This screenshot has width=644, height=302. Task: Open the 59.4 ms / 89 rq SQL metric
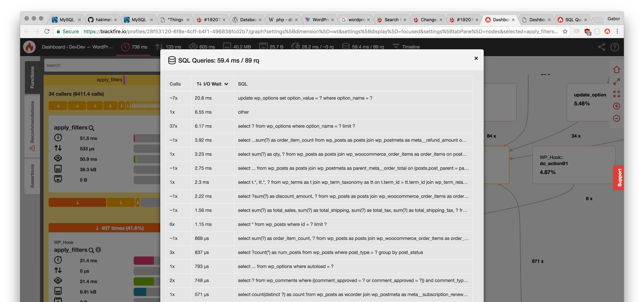363,47
